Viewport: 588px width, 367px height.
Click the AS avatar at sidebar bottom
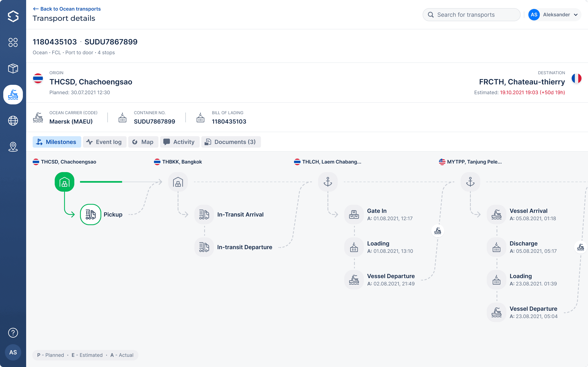coord(13,352)
